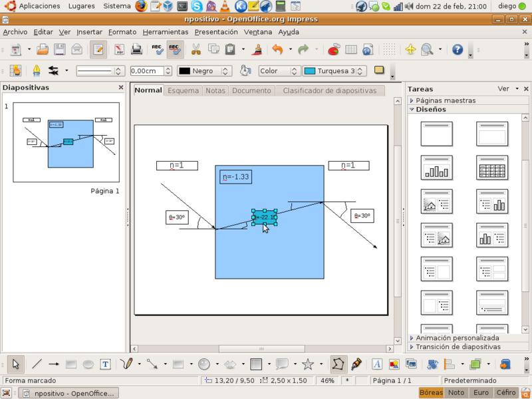The height and width of the screenshot is (399, 532).
Task: Open the fill style dropdown showing Color
Action: click(278, 70)
